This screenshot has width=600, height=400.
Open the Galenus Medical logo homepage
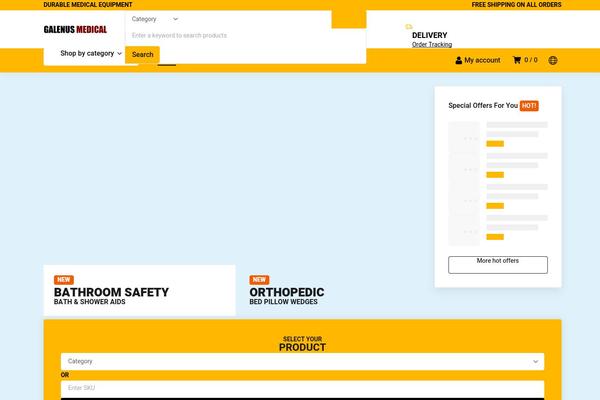pos(75,29)
